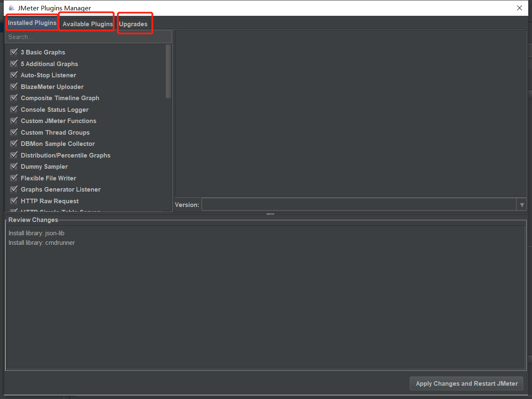Select the Distribution/Percentile Graphs plugin name
Image resolution: width=532 pixels, height=399 pixels.
click(65, 155)
